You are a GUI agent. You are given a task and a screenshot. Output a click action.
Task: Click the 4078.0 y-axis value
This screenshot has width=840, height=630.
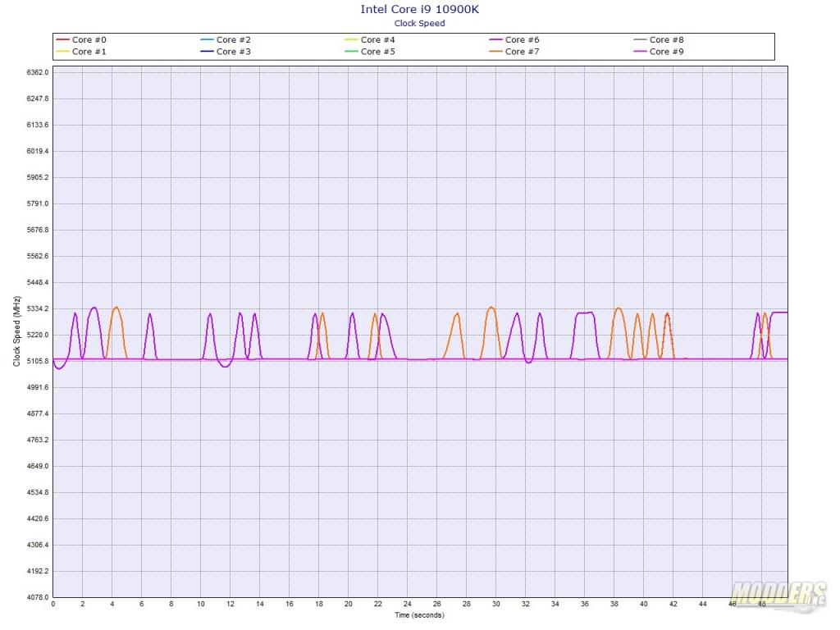coord(38,597)
